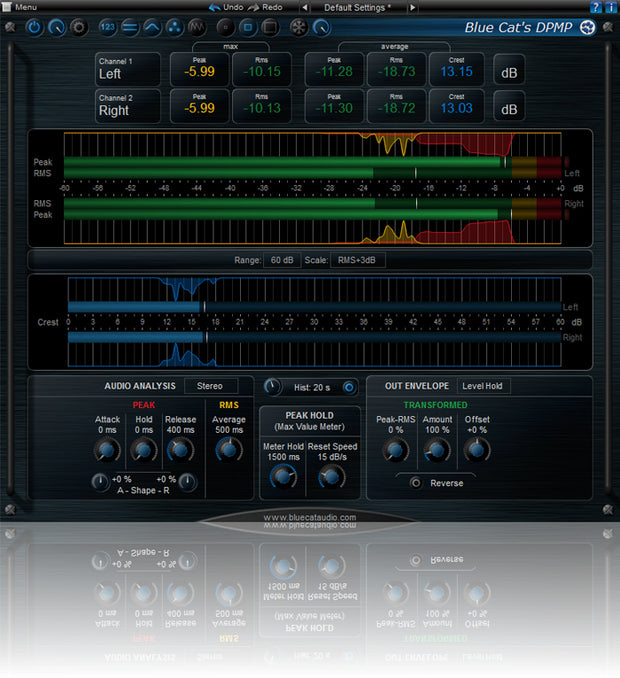Image resolution: width=620 pixels, height=678 pixels.
Task: Toggle the horizontal bars meters view icon
Action: point(130,28)
